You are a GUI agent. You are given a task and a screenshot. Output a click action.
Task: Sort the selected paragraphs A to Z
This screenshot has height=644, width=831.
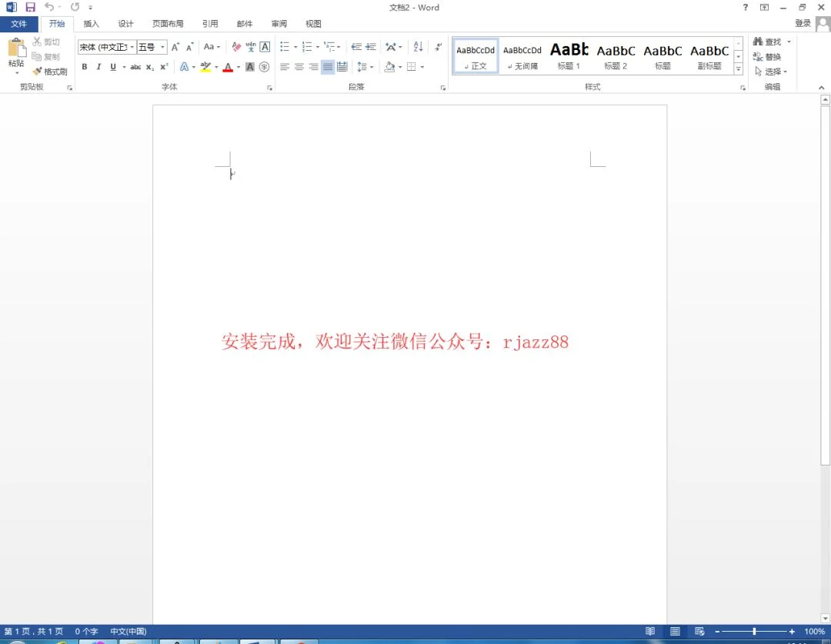(x=418, y=47)
